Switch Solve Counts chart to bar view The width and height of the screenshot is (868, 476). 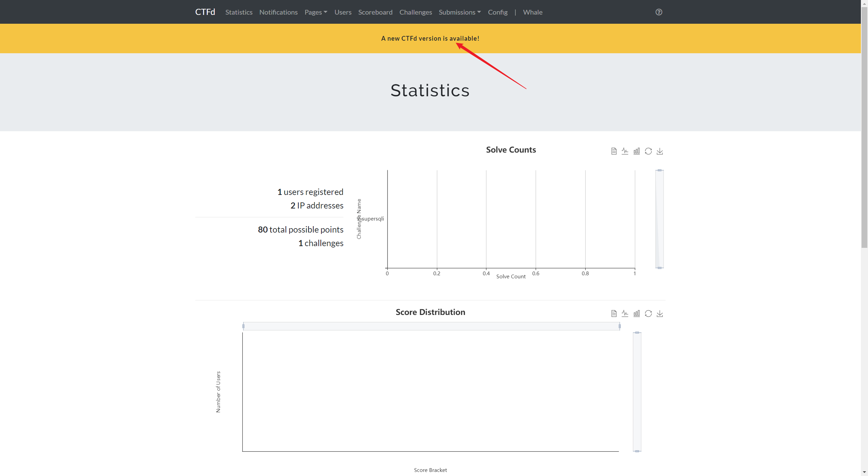coord(636,151)
